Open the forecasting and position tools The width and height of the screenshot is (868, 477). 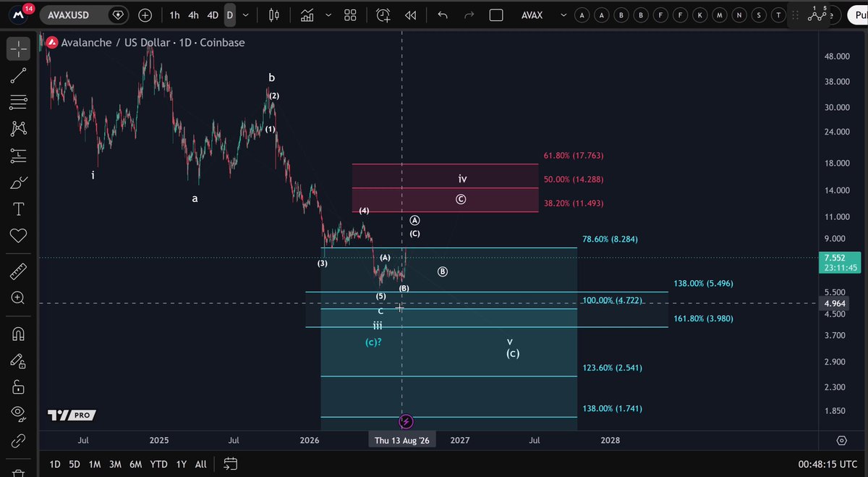[18, 156]
